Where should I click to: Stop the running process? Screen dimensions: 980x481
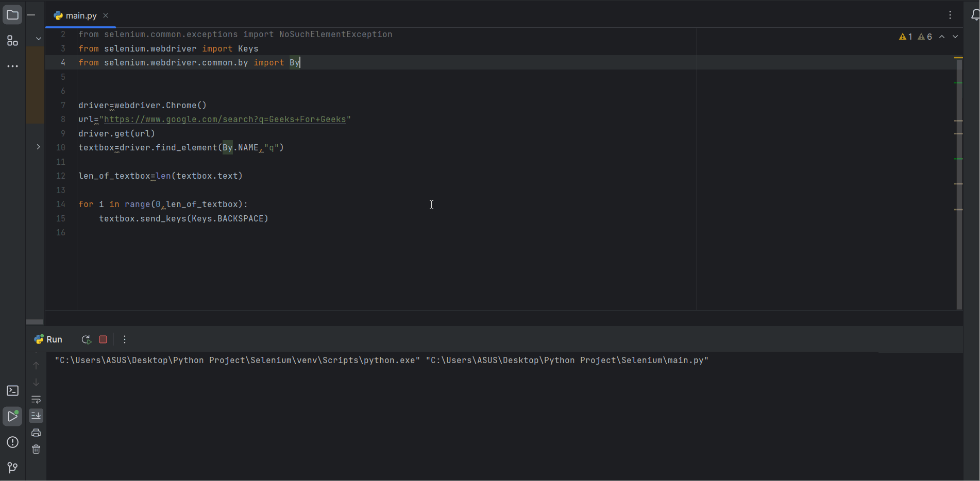pyautogui.click(x=103, y=339)
